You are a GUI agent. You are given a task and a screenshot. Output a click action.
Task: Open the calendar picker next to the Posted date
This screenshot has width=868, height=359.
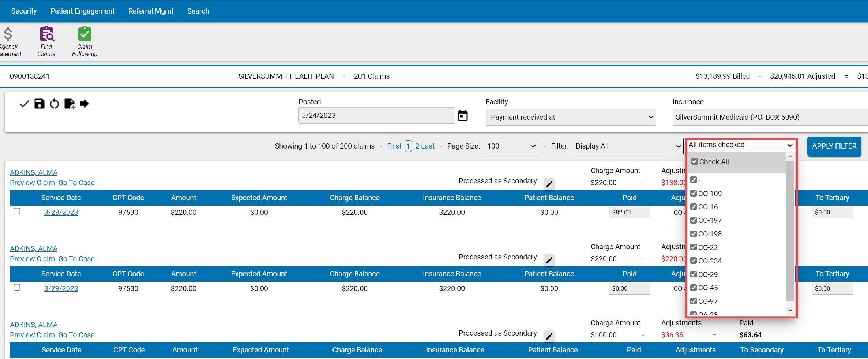pos(462,115)
